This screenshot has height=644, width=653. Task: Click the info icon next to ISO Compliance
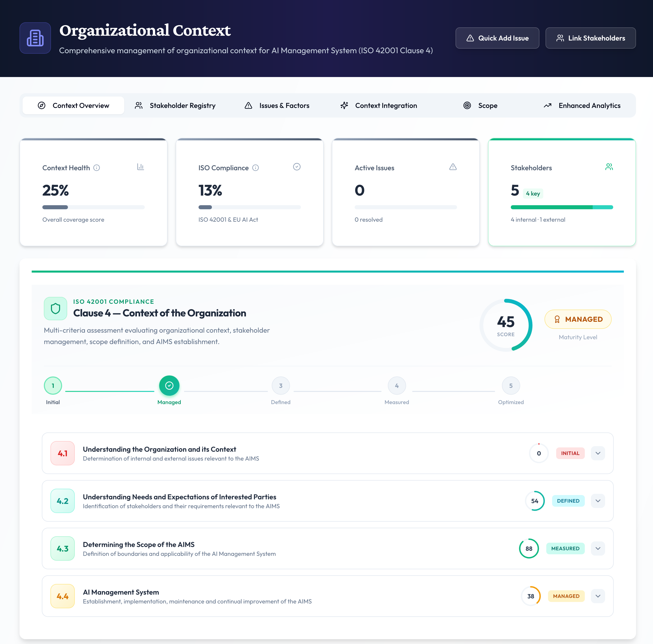pos(256,168)
